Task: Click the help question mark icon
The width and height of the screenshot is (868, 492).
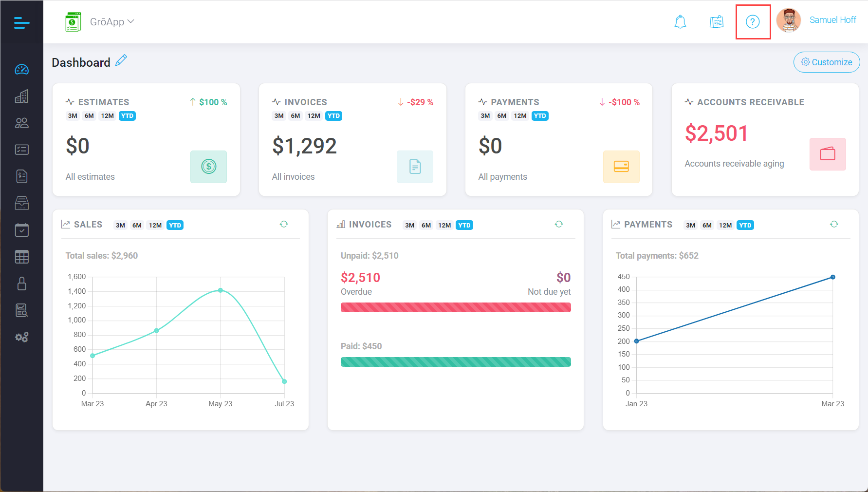Action: [x=753, y=22]
